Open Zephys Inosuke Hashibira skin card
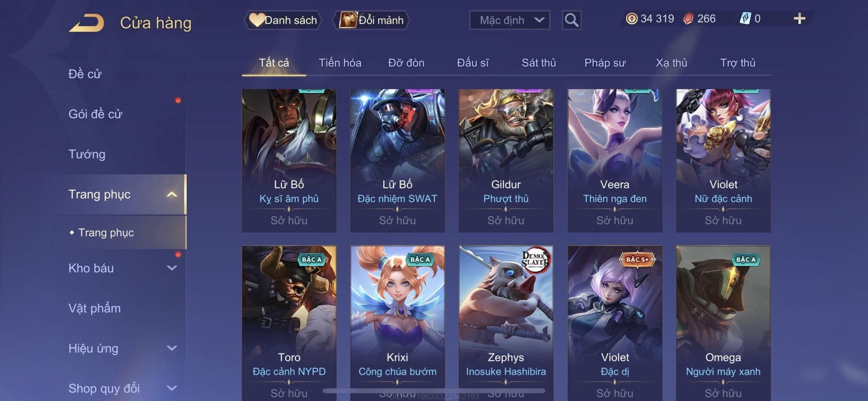Screen dimensions: 868x401 [506, 323]
